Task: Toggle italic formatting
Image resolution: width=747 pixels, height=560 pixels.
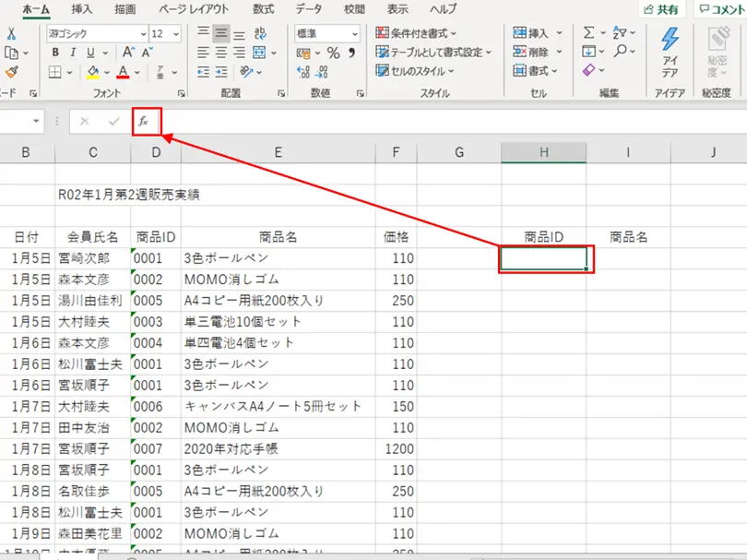Action: [x=72, y=54]
